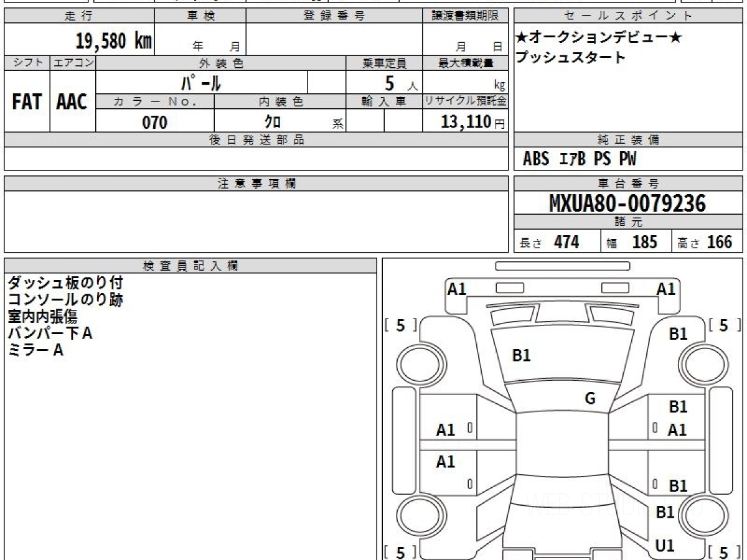The height and width of the screenshot is (560, 747).
Task: Click the 登録番号 header cell
Action: pyautogui.click(x=334, y=16)
